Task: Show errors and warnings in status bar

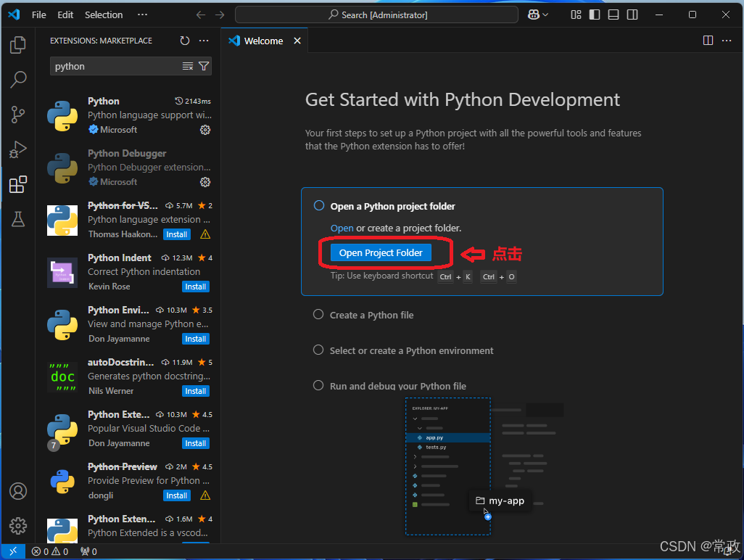Action: (50, 551)
